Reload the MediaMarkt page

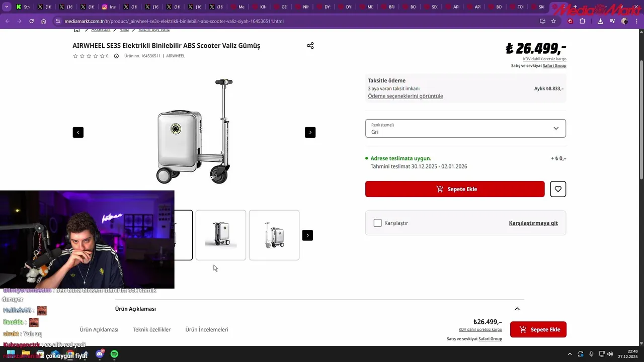pos(31,21)
